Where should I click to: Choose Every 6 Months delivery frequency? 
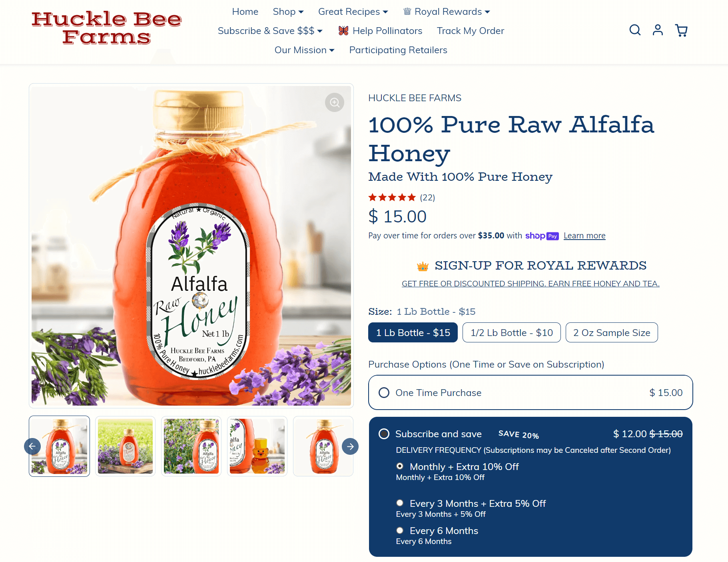click(400, 530)
